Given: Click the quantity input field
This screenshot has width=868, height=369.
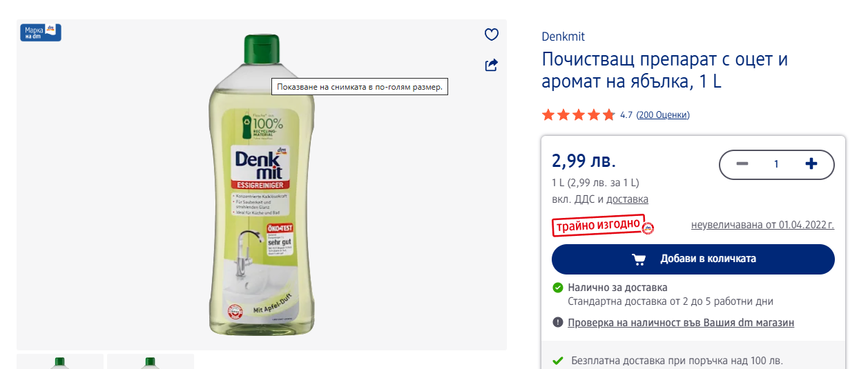Looking at the screenshot, I should click(x=776, y=164).
